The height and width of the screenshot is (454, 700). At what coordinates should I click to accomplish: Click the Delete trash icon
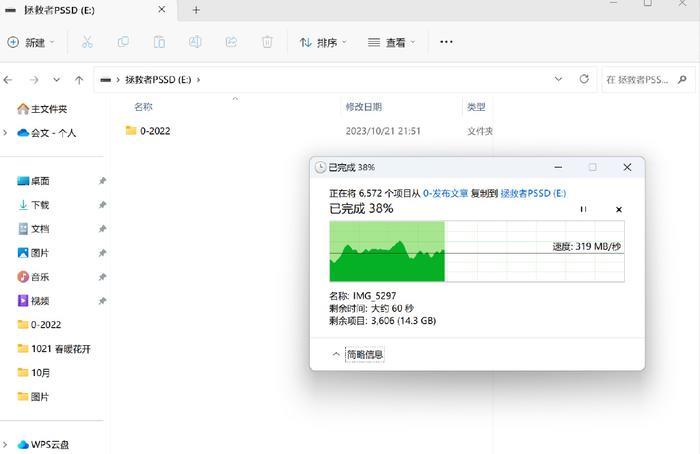coord(267,42)
